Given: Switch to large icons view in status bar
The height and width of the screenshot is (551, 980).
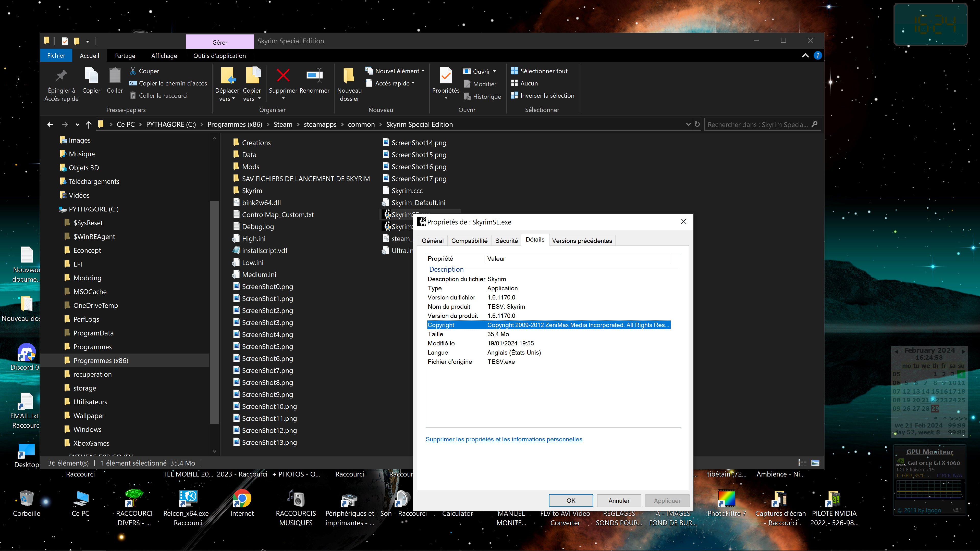Looking at the screenshot, I should [815, 463].
